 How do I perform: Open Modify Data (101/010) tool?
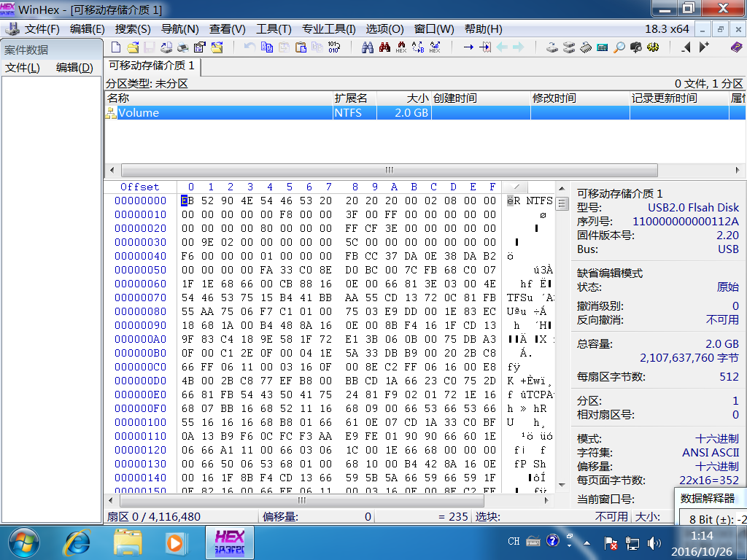pos(334,47)
